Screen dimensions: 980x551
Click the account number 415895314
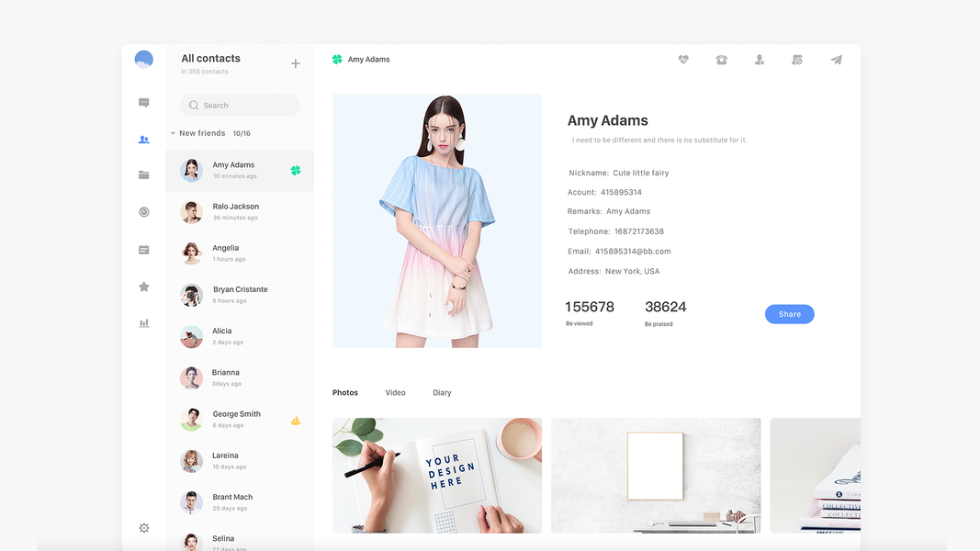tap(621, 193)
